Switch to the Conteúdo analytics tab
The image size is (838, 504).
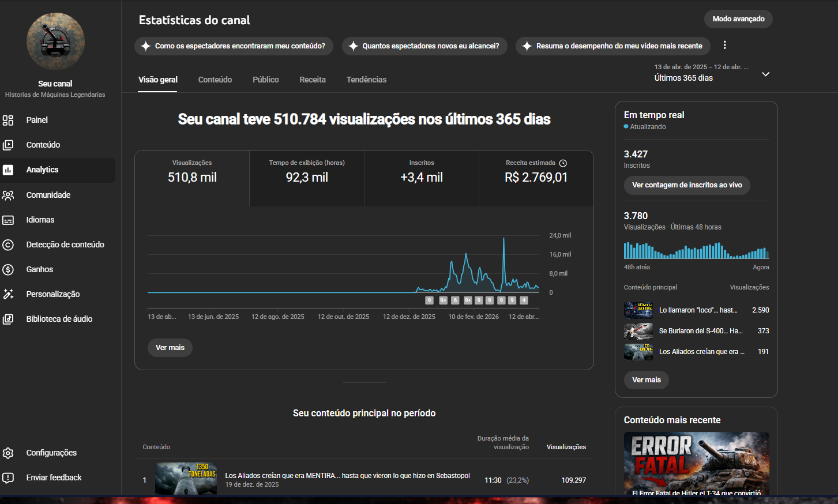click(215, 80)
